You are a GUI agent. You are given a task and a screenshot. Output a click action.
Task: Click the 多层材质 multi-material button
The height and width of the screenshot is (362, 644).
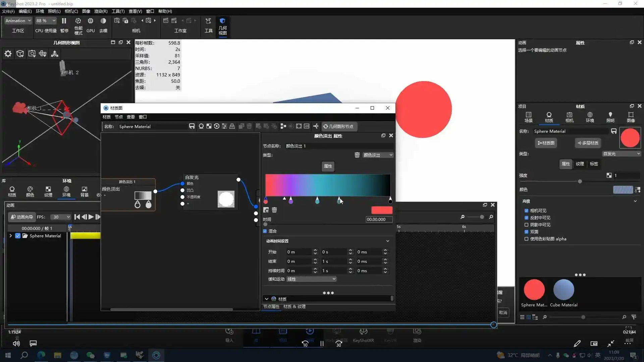click(588, 143)
